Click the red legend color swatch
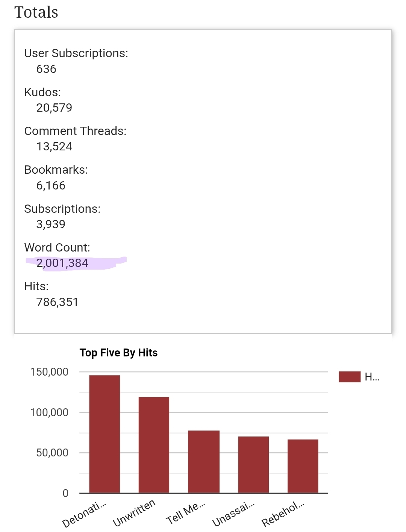The image size is (406, 532). pos(349,377)
